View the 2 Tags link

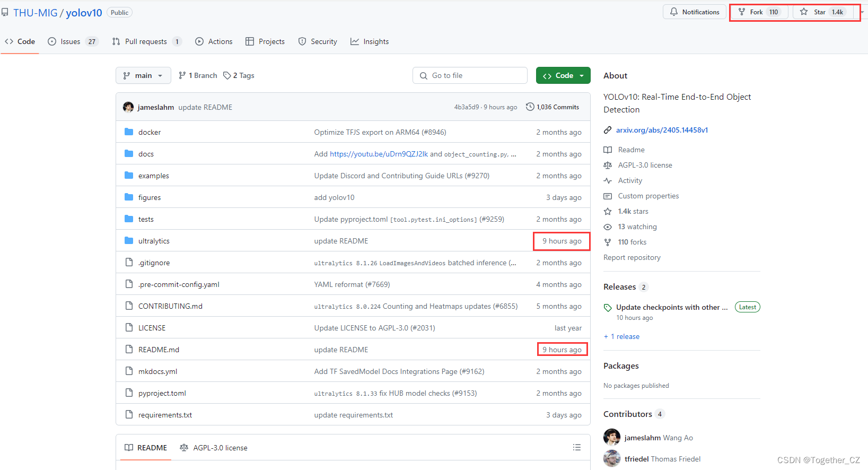click(x=239, y=75)
